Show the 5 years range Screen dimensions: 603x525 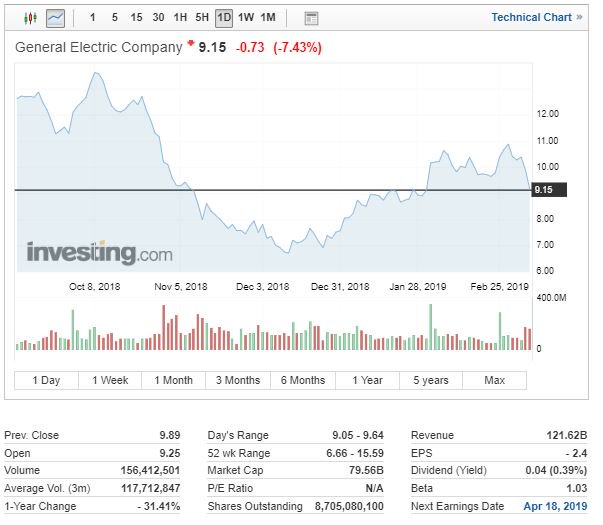click(431, 380)
